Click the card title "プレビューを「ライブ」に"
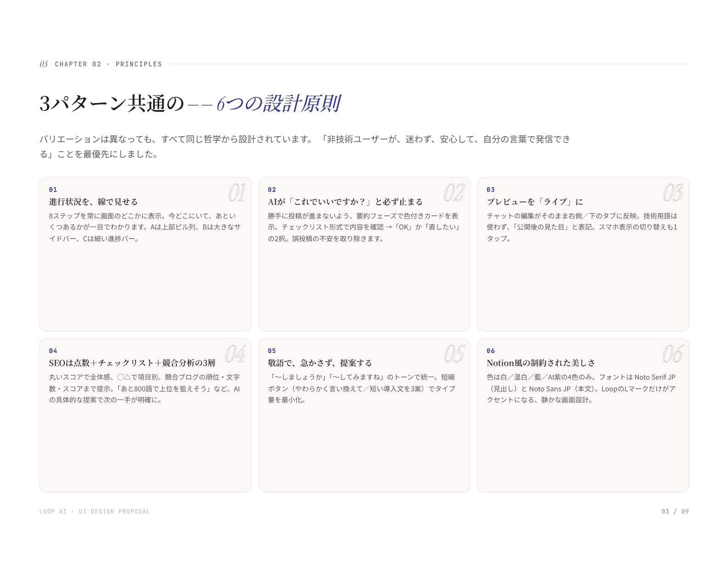 [x=535, y=202]
